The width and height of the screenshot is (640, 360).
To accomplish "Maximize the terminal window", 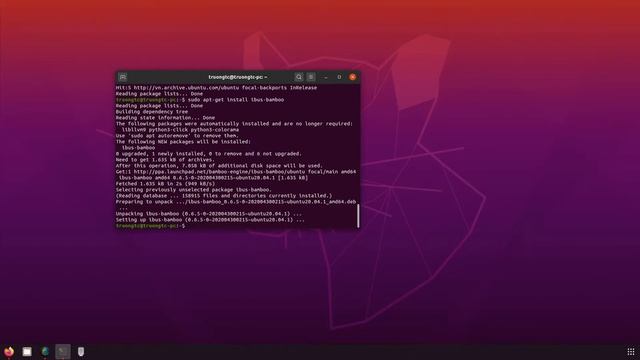I will [x=339, y=77].
